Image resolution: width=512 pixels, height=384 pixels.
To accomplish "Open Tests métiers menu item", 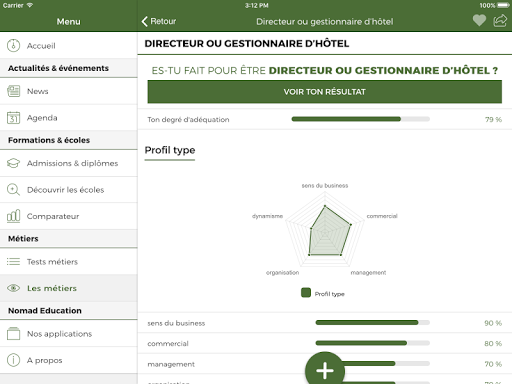I will [x=69, y=262].
